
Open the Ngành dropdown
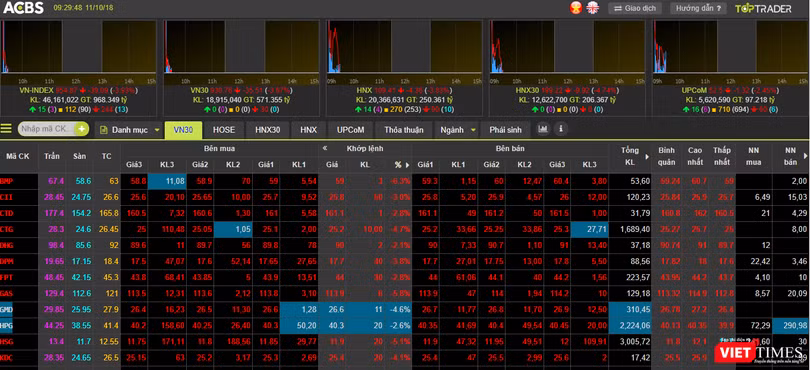pyautogui.click(x=458, y=130)
